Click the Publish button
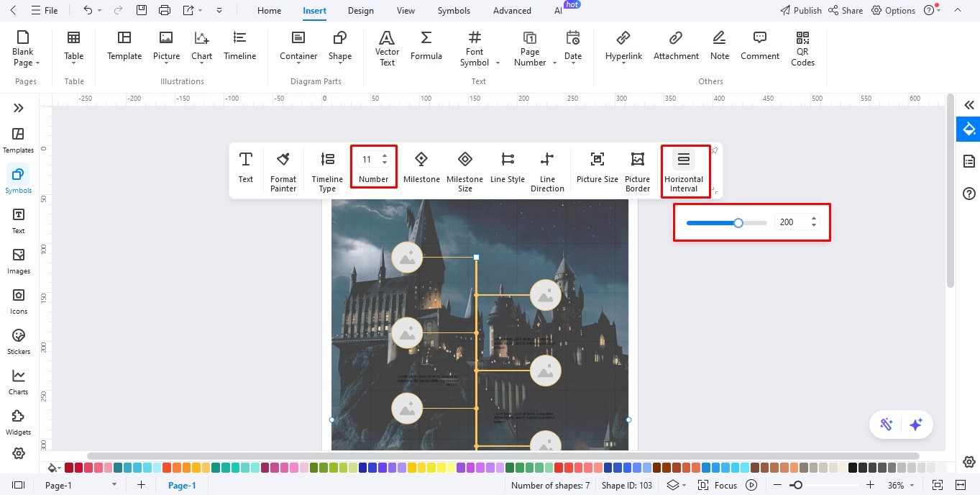The height and width of the screenshot is (495, 980). tap(801, 11)
